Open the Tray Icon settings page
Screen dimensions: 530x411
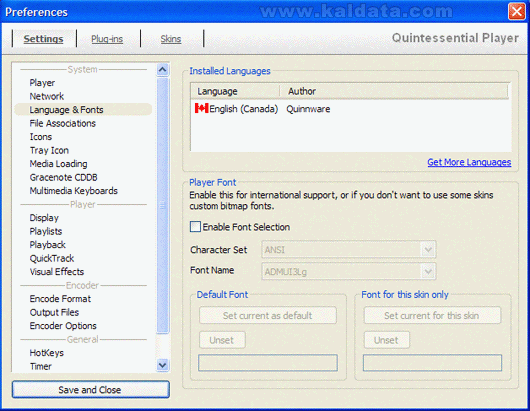pos(49,150)
